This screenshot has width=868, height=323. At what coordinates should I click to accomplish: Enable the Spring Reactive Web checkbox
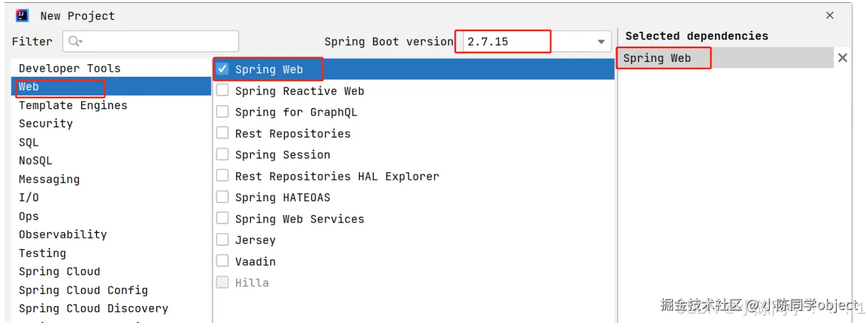pyautogui.click(x=222, y=90)
